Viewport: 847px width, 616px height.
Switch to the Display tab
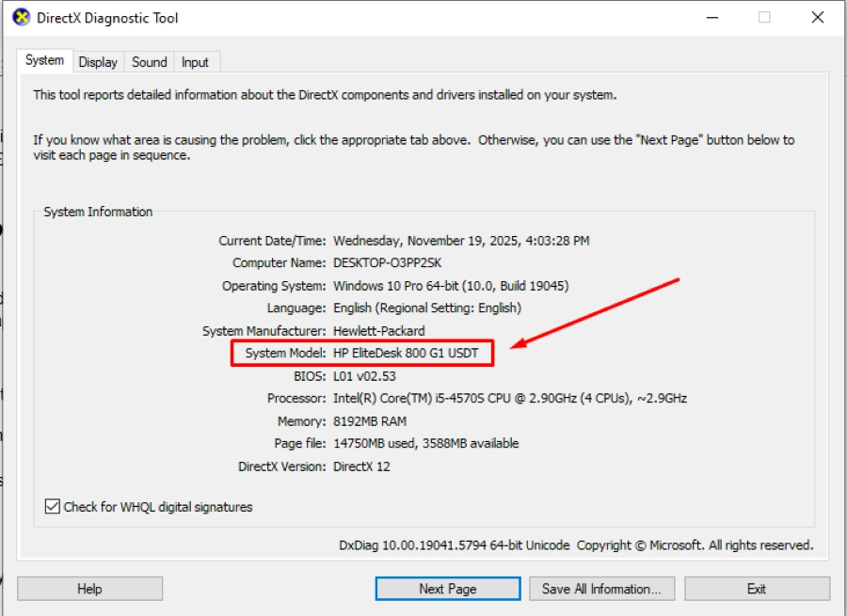click(x=98, y=62)
